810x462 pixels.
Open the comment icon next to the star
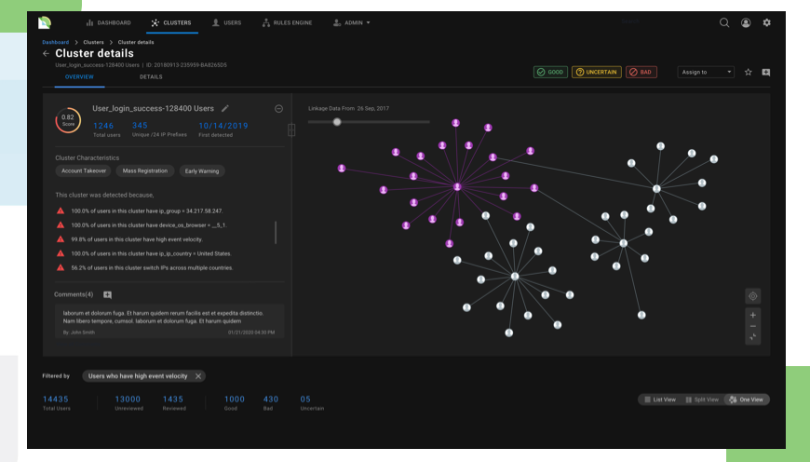(766, 72)
